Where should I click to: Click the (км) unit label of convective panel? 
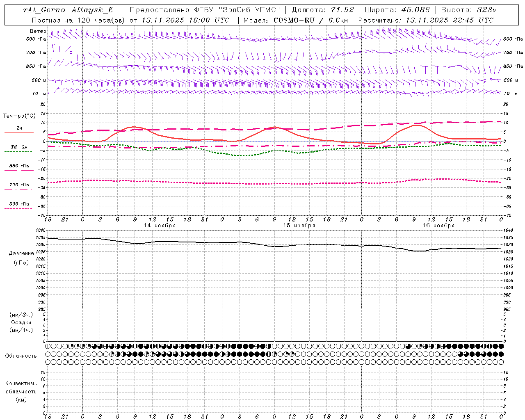[21, 399]
